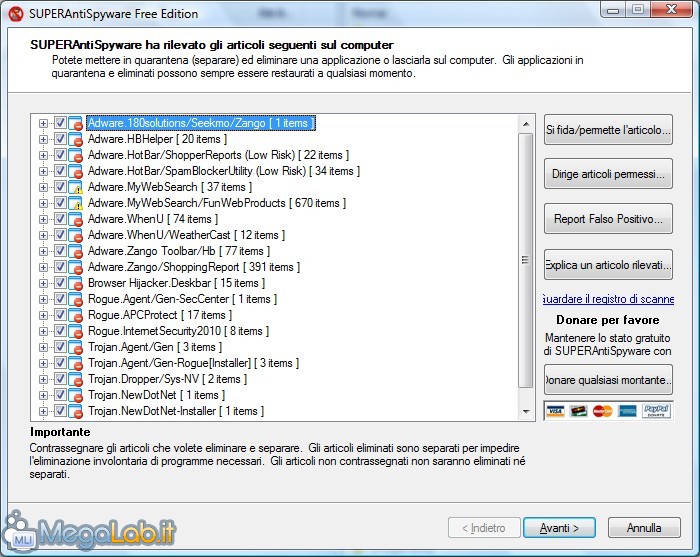This screenshot has height=557, width=700.
Task: Click the 'Si fida/permette l'articolo...' button
Action: point(608,130)
